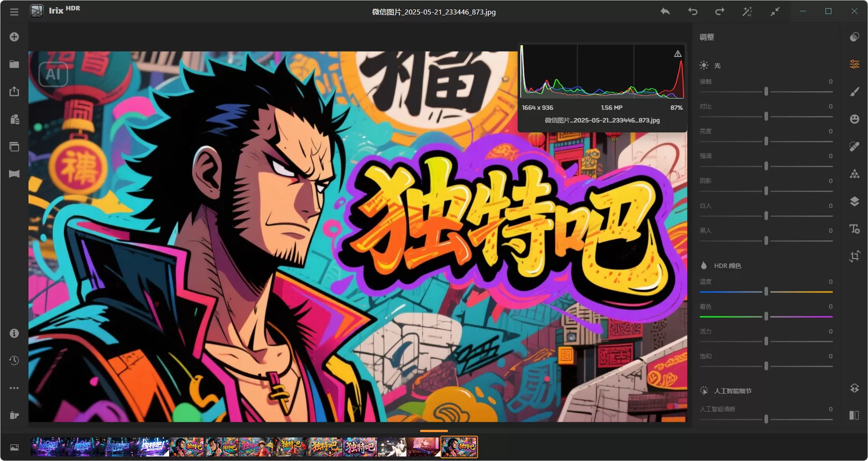Collapse the HDR 颜色 section
This screenshot has height=461, width=868.
[728, 266]
